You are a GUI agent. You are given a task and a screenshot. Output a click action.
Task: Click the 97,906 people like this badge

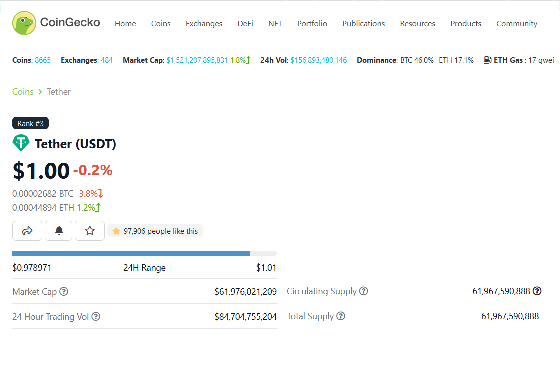tap(155, 231)
